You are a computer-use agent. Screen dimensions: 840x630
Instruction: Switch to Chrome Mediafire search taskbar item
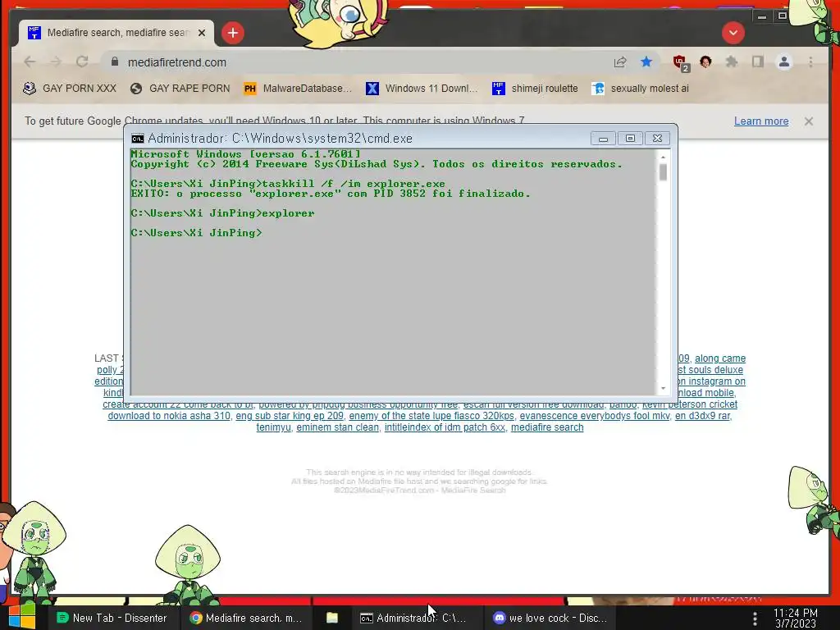click(x=246, y=619)
